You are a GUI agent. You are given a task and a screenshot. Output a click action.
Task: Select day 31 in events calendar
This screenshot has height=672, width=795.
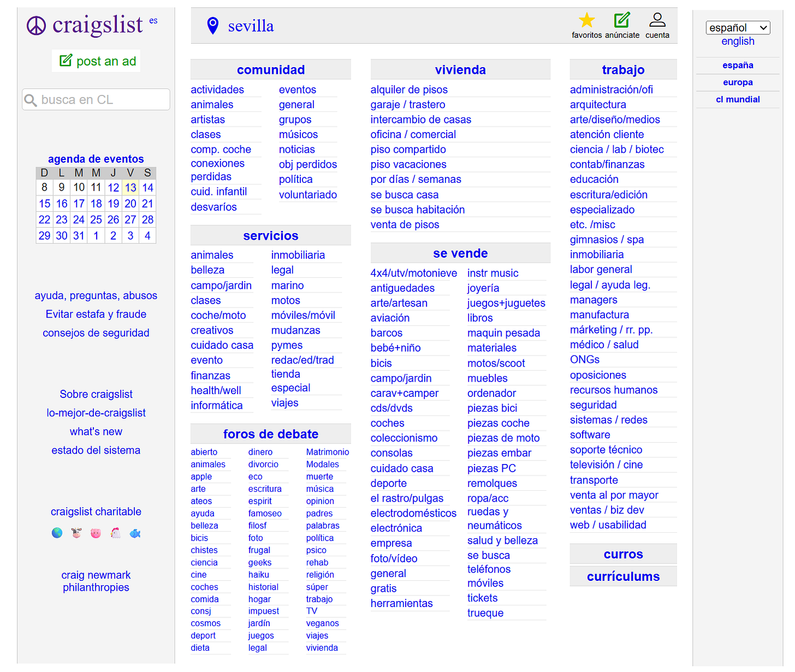tap(79, 236)
